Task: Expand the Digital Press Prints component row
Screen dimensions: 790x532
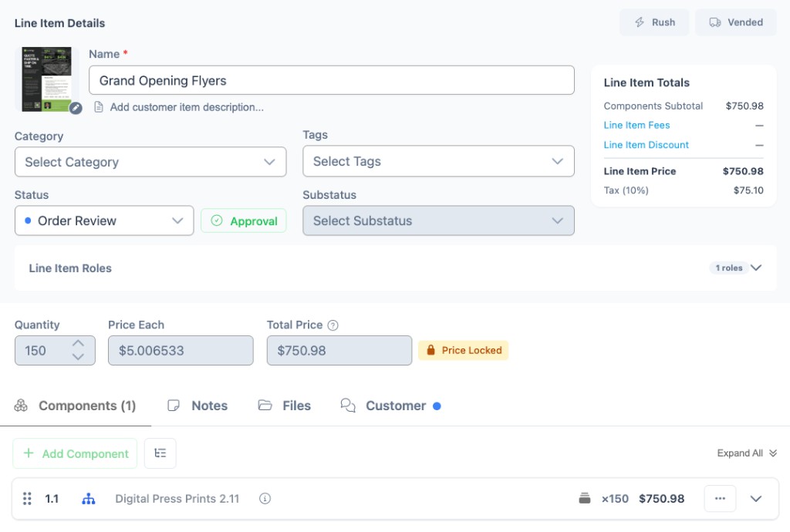Action: (x=756, y=498)
